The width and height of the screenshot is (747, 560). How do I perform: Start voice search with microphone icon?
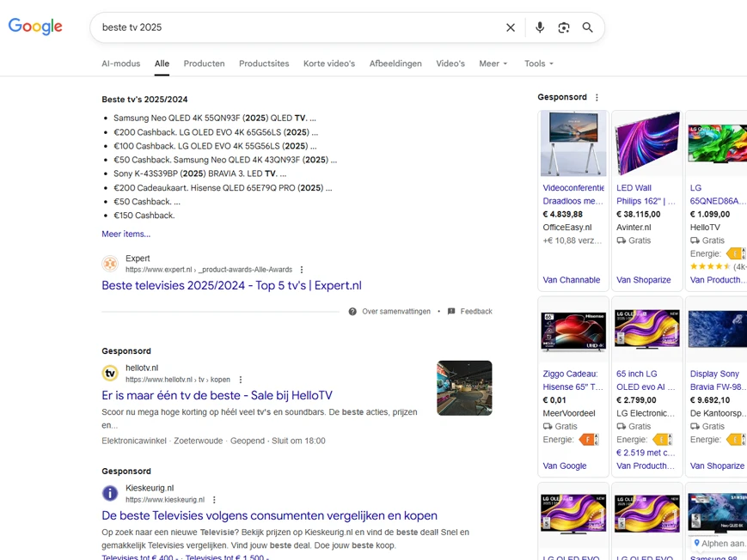click(540, 27)
